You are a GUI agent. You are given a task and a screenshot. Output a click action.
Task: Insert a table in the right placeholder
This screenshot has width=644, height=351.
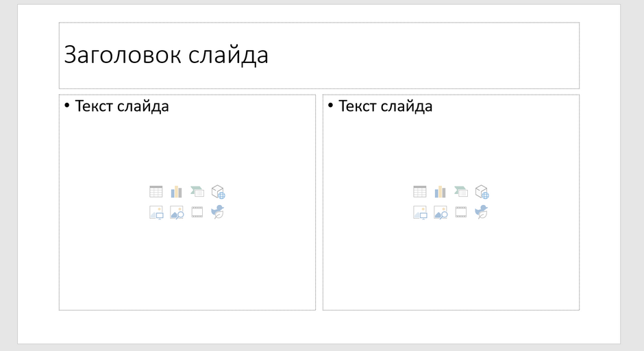coord(420,191)
